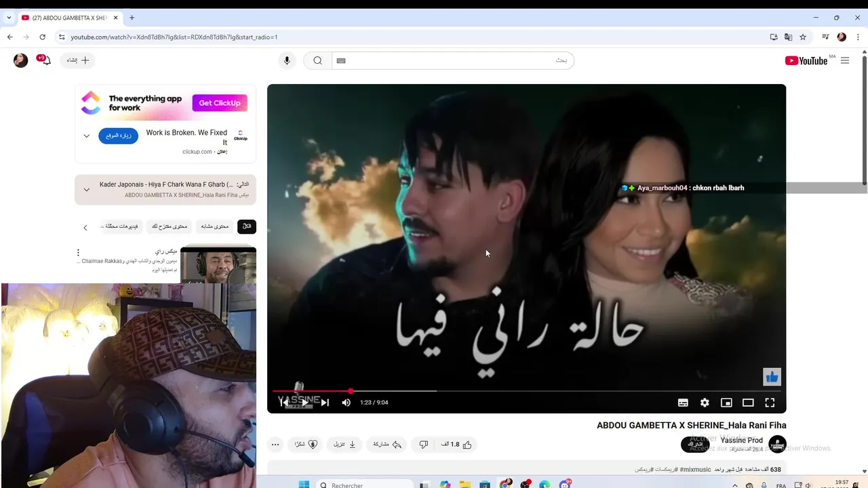Viewport: 868px width, 488px height.
Task: Send thanks with the شكرًا button
Action: coord(306,445)
